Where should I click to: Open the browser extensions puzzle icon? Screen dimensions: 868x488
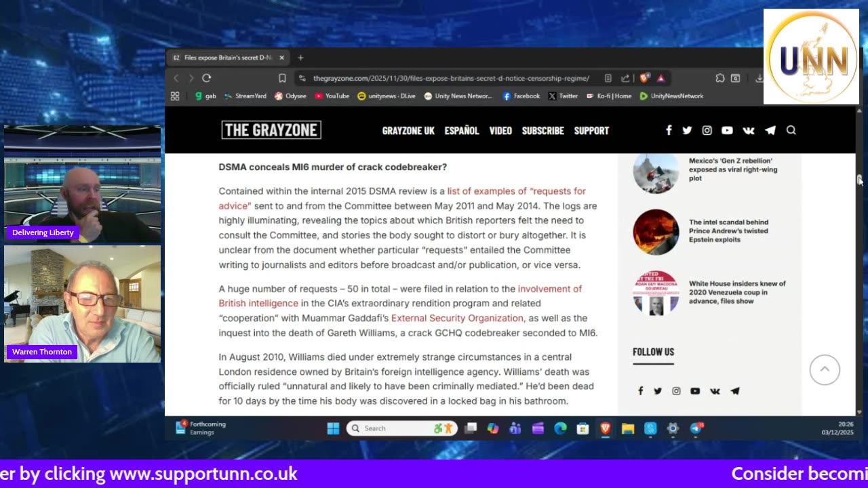720,78
